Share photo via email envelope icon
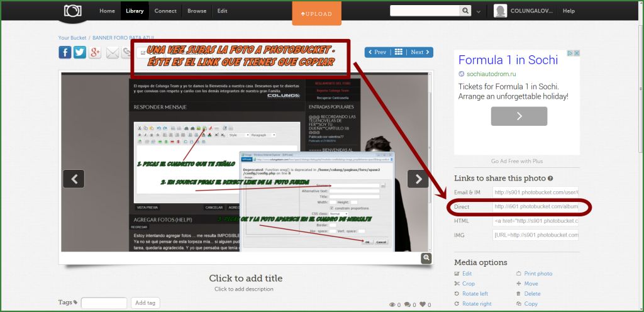644x312 pixels. 113,52
